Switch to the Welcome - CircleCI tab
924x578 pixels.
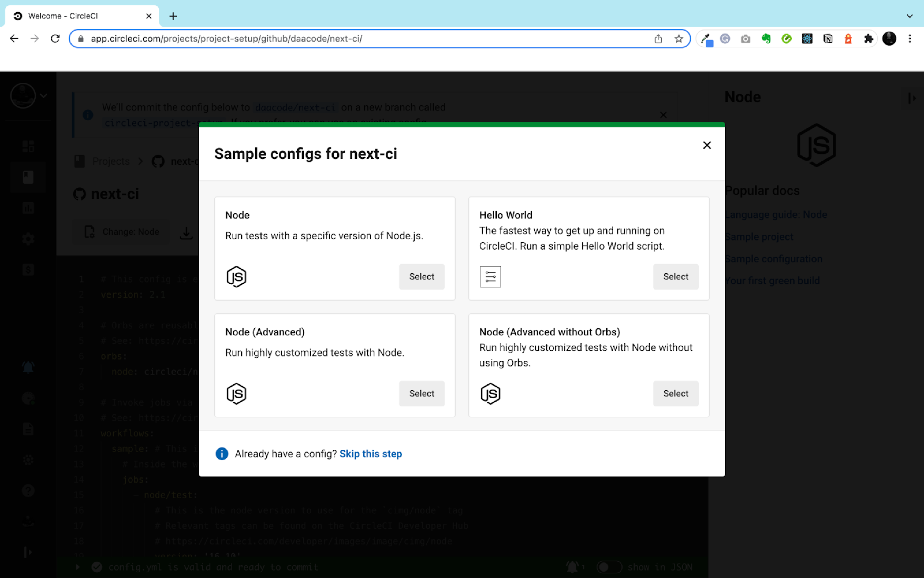tap(63, 16)
